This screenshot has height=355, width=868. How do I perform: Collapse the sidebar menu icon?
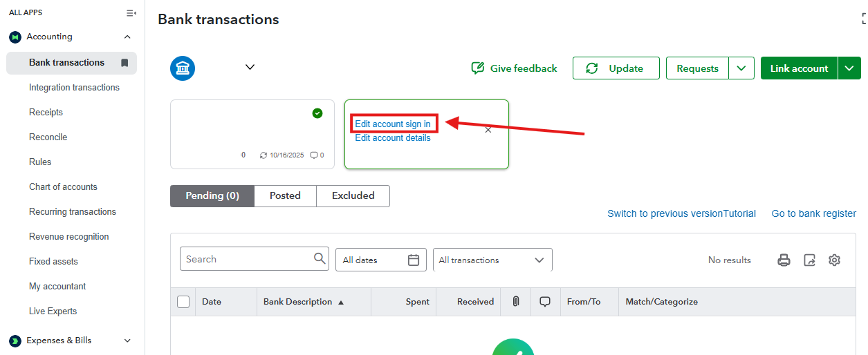pos(131,13)
